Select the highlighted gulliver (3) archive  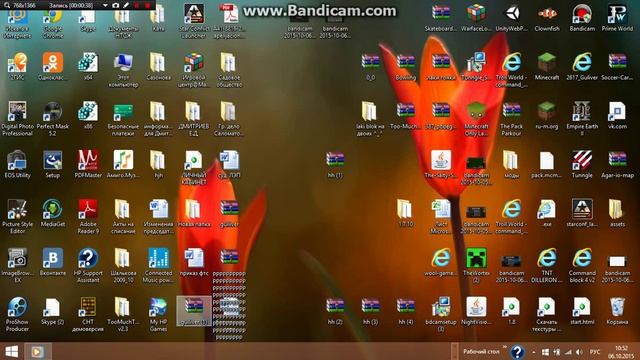coord(194,311)
